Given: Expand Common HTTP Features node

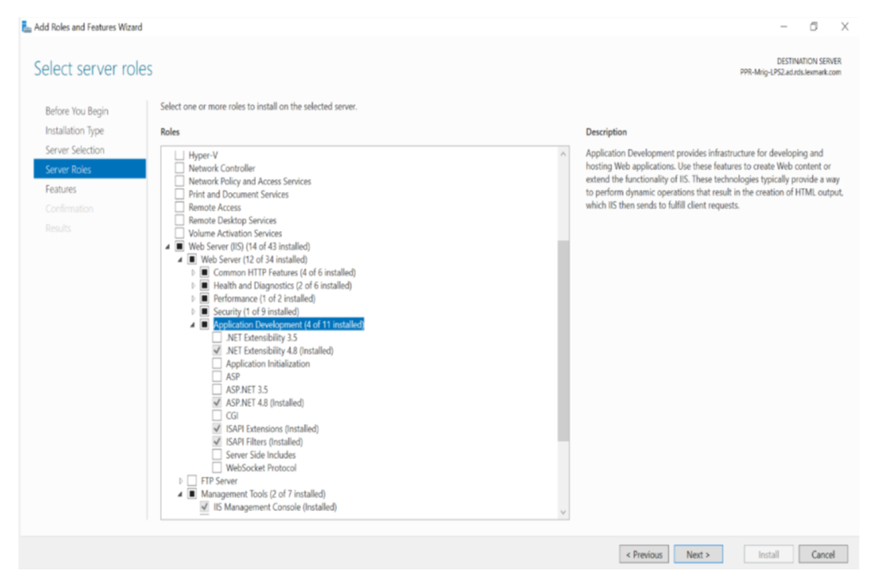Looking at the screenshot, I should pyautogui.click(x=193, y=273).
